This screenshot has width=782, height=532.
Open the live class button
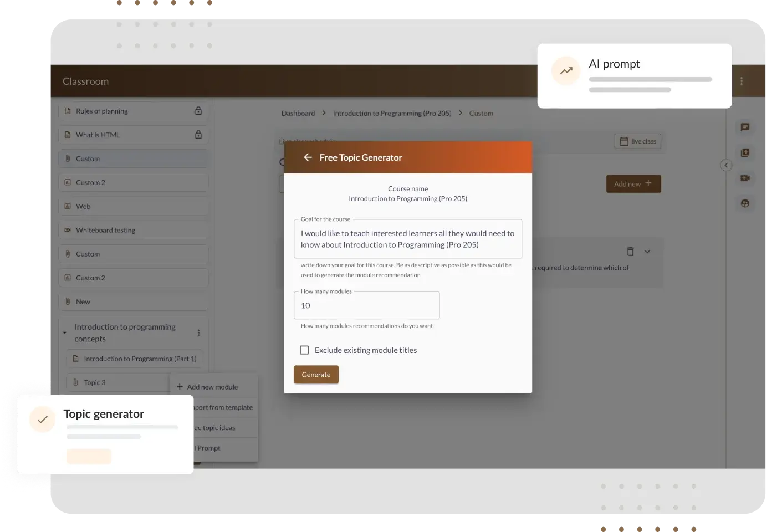pos(637,141)
